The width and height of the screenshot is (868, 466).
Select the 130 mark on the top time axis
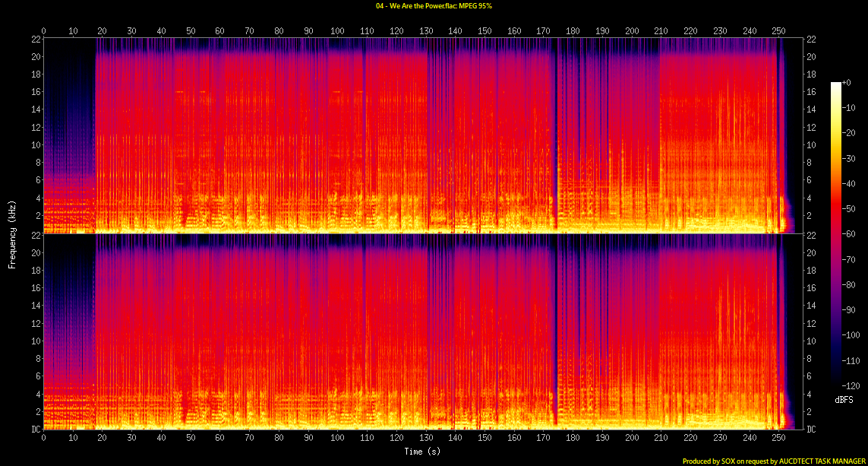(426, 31)
